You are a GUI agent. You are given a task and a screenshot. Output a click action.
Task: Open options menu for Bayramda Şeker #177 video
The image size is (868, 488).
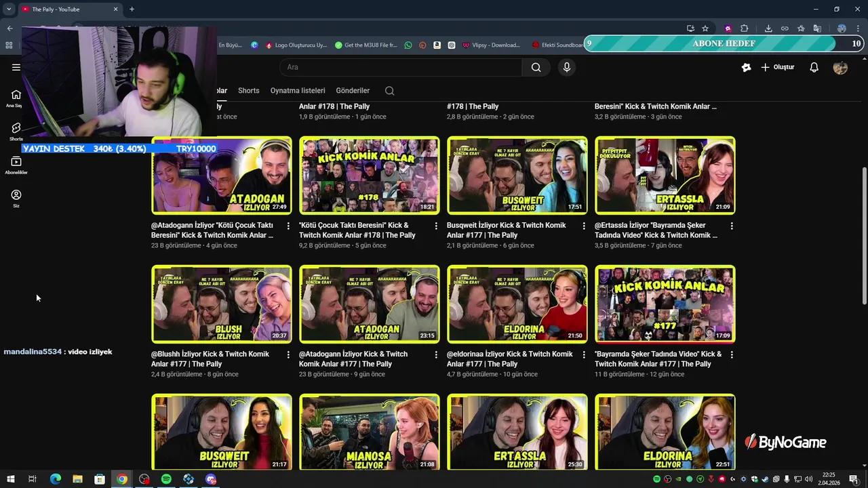click(732, 354)
